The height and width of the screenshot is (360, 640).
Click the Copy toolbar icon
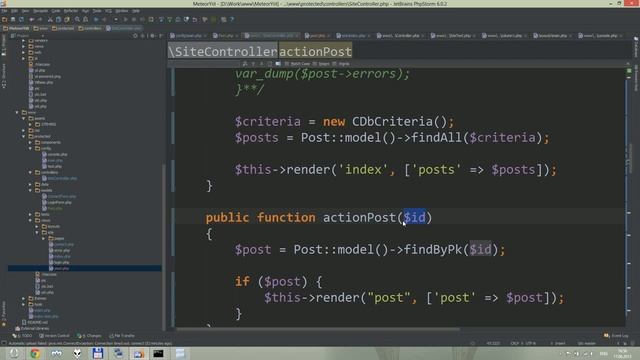pyautogui.click(x=58, y=19)
